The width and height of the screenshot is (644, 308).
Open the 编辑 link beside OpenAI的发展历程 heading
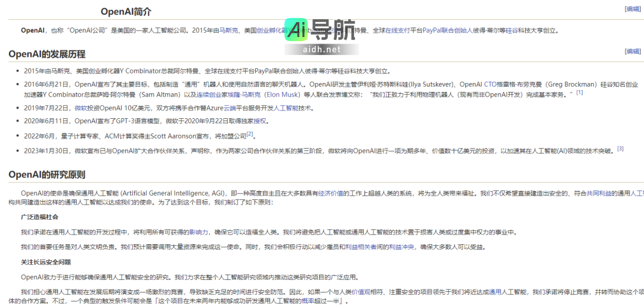click(x=632, y=51)
